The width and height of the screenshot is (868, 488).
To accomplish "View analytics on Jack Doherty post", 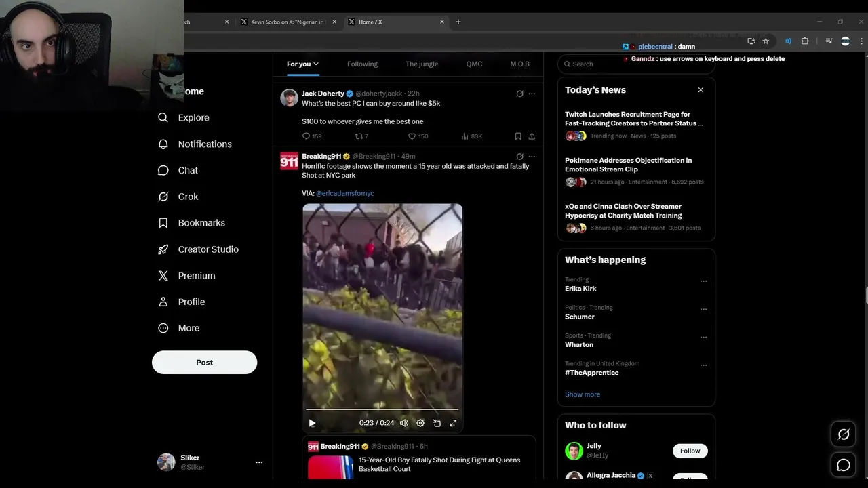I will [465, 136].
